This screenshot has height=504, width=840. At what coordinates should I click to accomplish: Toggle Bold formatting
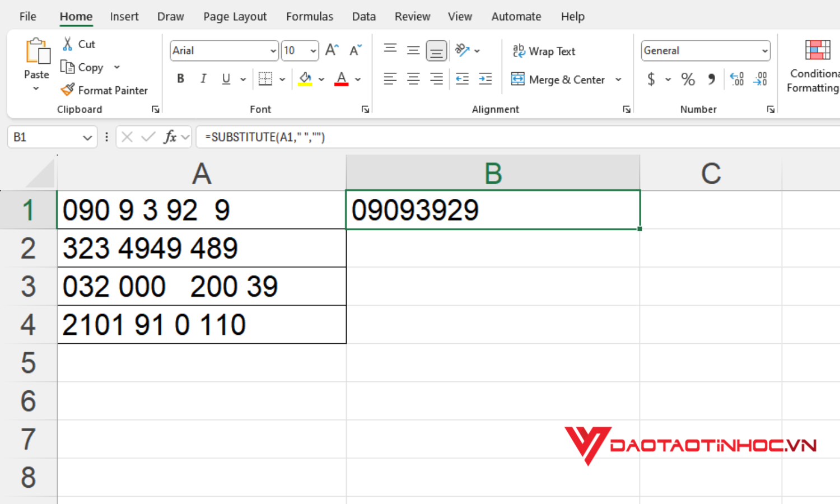(x=180, y=79)
